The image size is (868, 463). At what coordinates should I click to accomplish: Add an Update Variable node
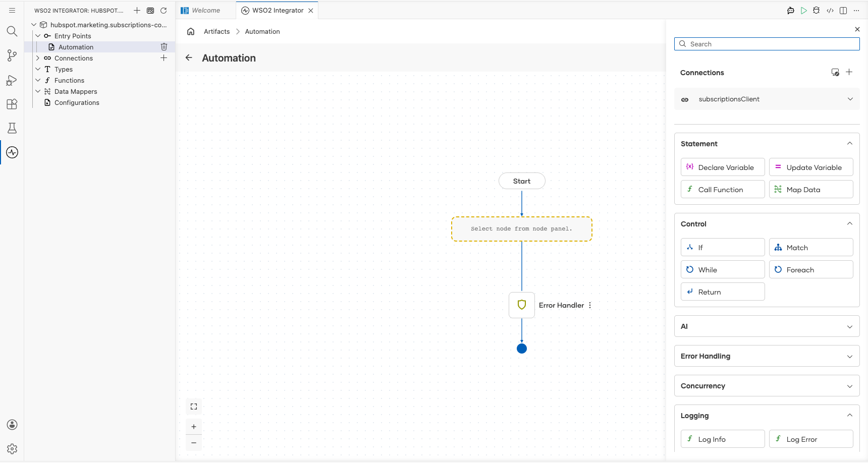(811, 167)
